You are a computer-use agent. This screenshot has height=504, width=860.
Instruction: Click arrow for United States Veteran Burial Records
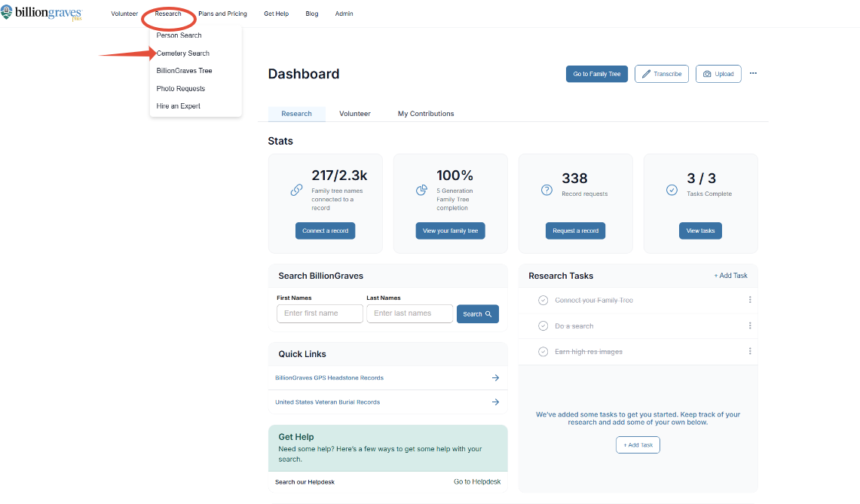tap(495, 402)
